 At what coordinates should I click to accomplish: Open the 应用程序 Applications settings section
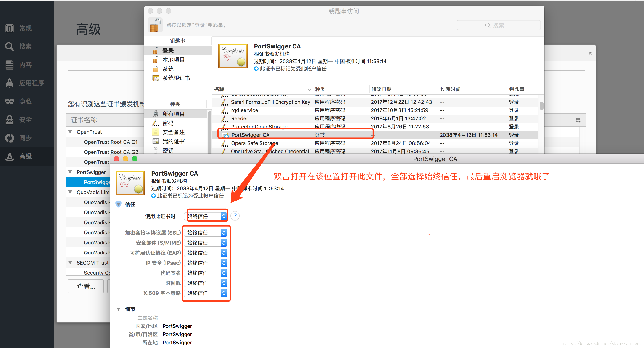click(x=27, y=83)
